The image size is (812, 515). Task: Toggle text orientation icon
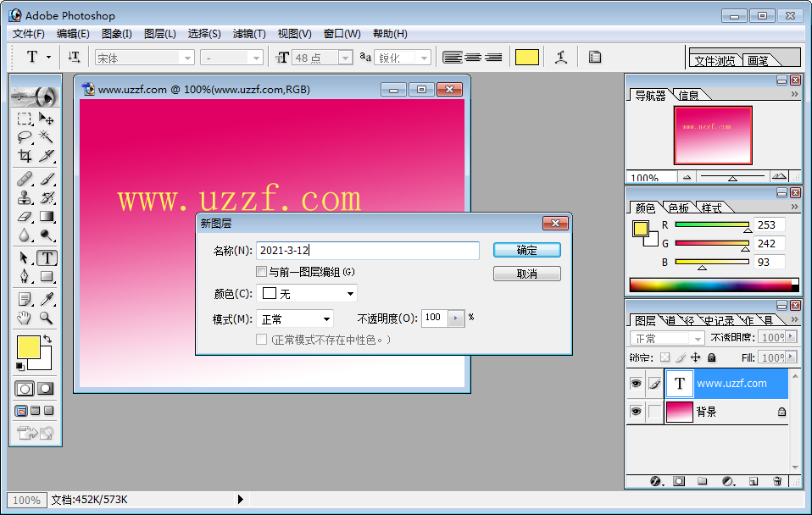point(74,57)
